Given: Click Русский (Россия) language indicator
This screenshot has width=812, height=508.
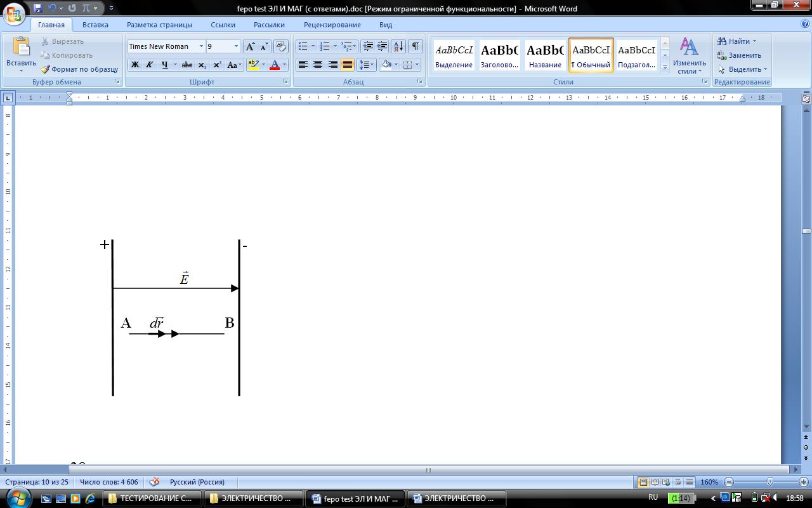Looking at the screenshot, I should point(197,482).
